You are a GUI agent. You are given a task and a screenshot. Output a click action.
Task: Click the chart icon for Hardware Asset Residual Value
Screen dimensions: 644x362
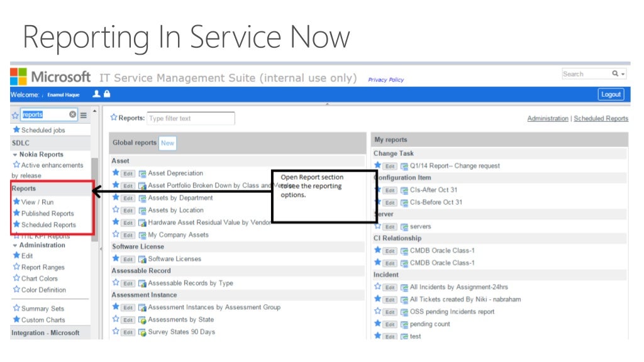click(142, 223)
